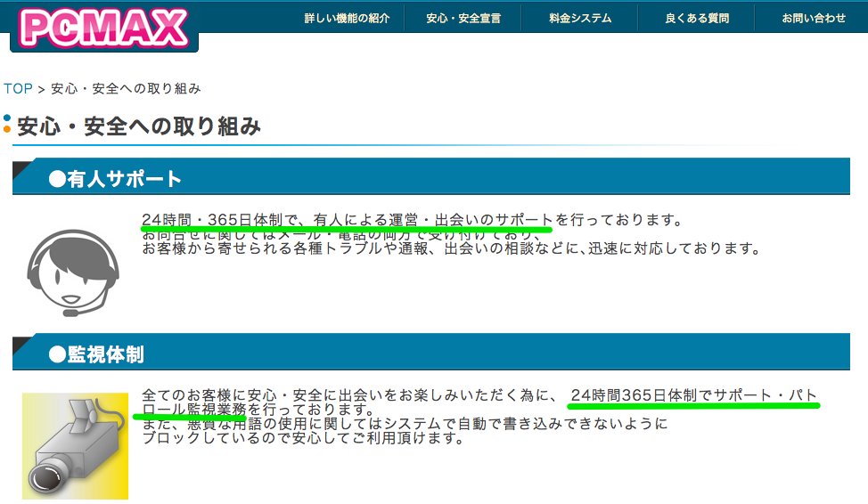Click the white circle bullet before 監視体制
Viewport: 868px width, 504px height.
(57, 354)
